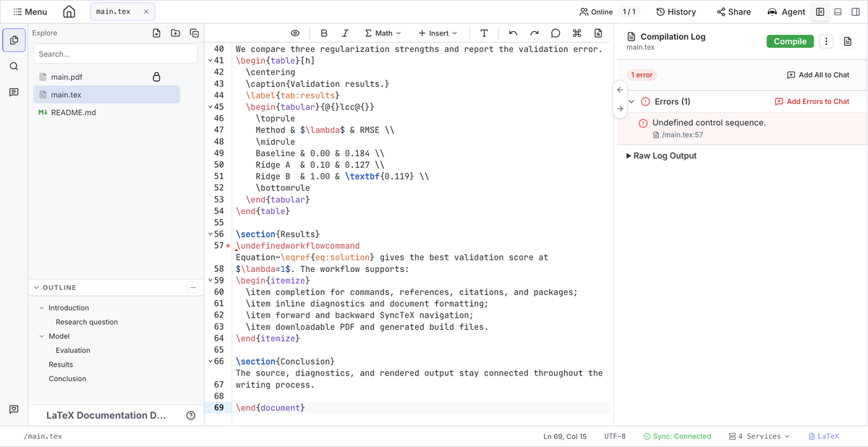868x447 pixels.
Task: Open the Share option
Action: point(733,12)
